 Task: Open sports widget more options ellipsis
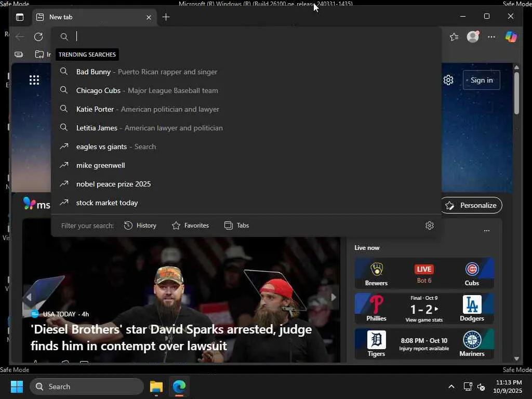pyautogui.click(x=486, y=230)
